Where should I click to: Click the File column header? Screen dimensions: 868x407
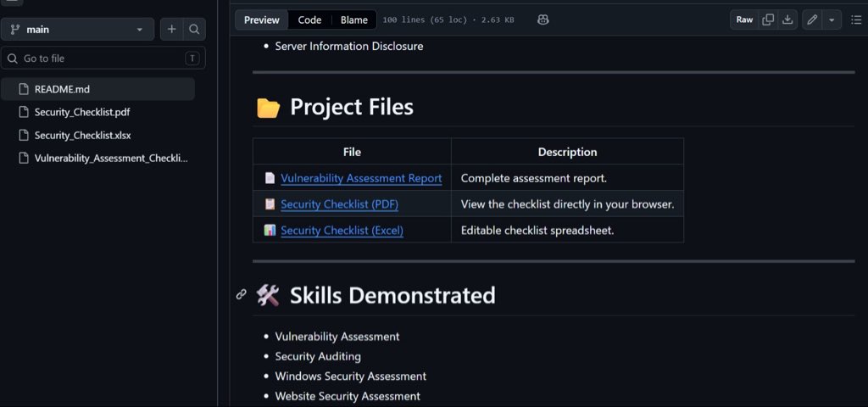pyautogui.click(x=352, y=152)
